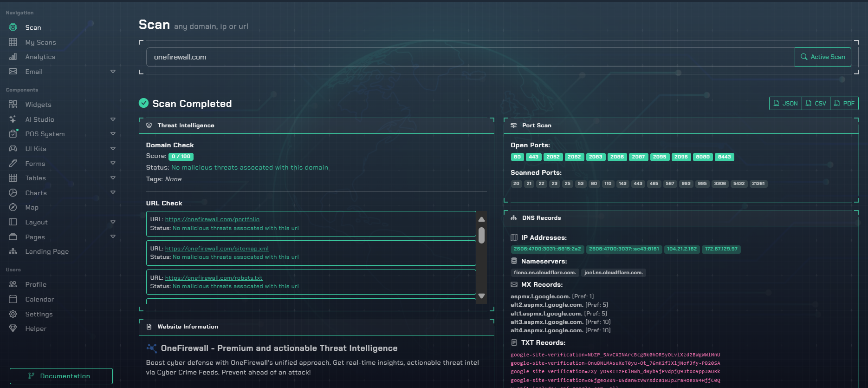Click the scan domain input field
868x388 pixels.
(470, 57)
